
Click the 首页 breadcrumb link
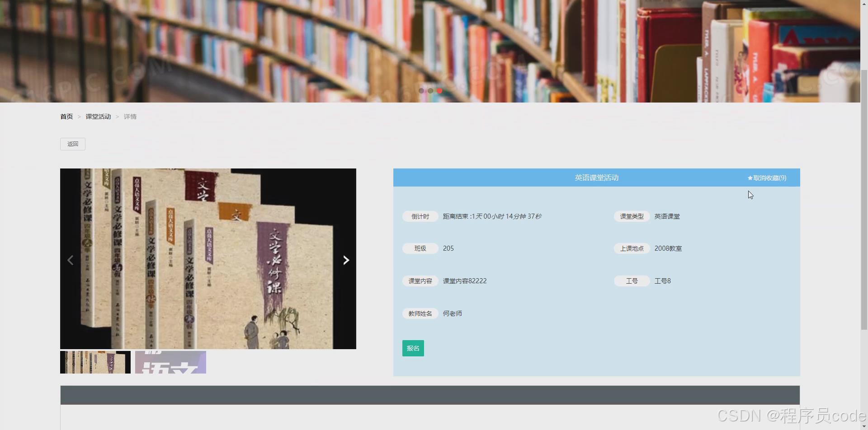[66, 117]
